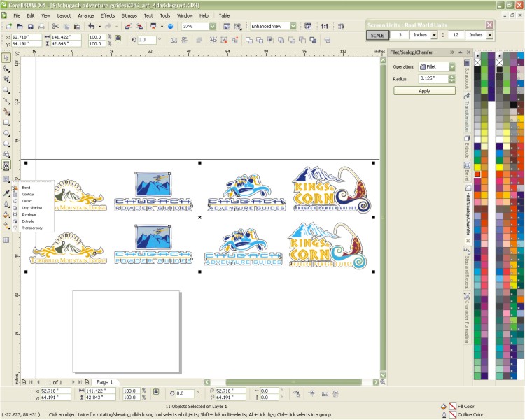Click the Export icon

click(139, 26)
